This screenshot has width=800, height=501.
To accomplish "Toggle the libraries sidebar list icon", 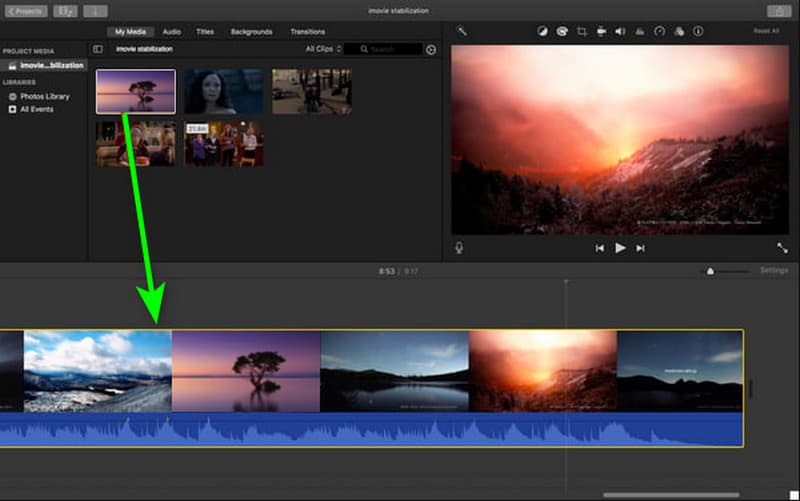I will 97,49.
